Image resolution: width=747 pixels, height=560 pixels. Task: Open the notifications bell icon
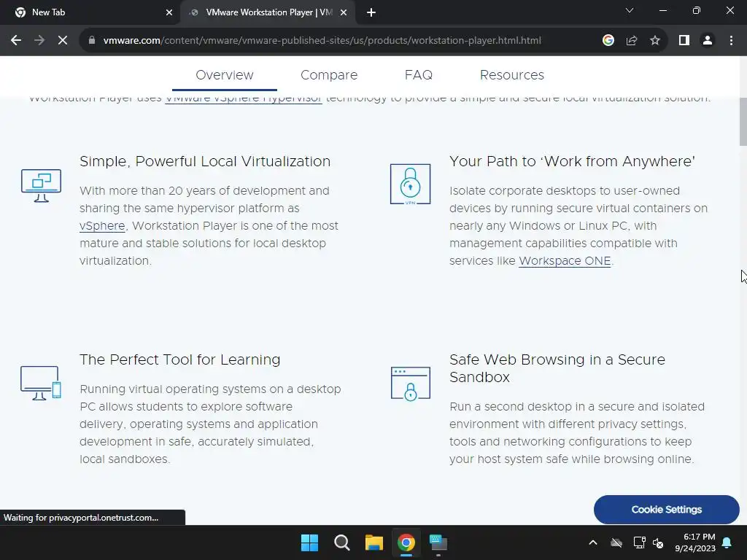[727, 542]
